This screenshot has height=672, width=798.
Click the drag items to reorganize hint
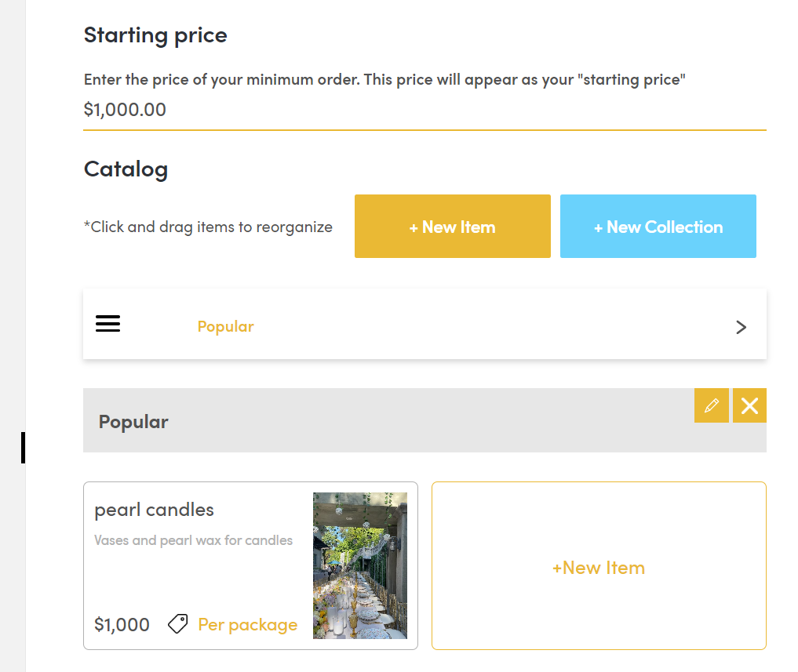tap(208, 227)
